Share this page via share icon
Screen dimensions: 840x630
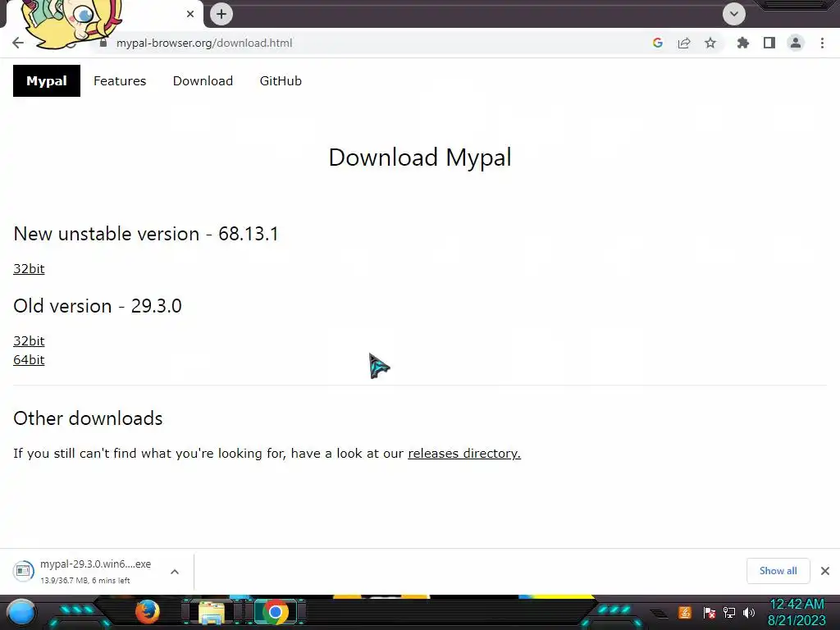pyautogui.click(x=684, y=43)
